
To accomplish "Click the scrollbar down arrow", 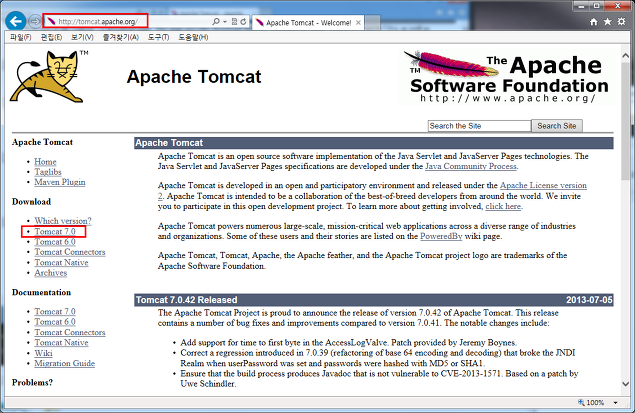I will [x=625, y=384].
